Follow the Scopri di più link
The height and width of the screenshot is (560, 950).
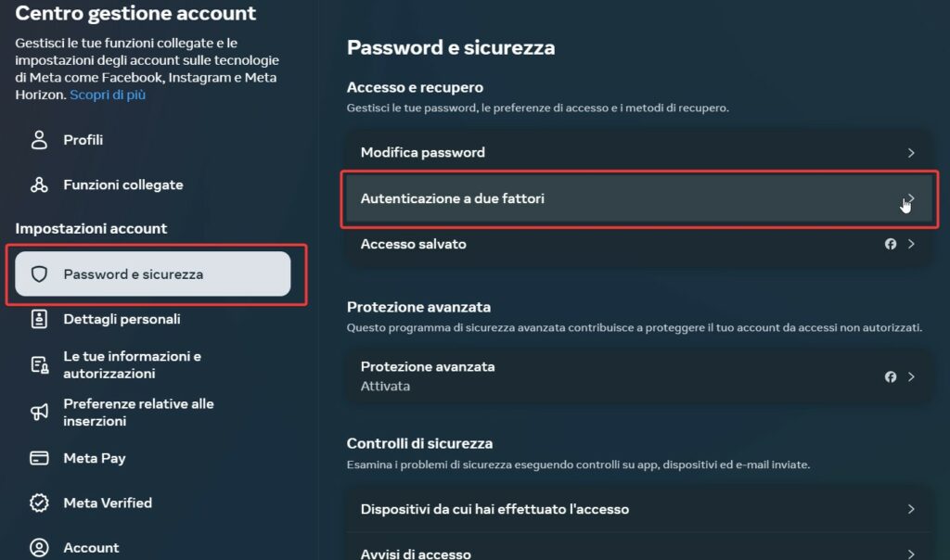[x=108, y=95]
